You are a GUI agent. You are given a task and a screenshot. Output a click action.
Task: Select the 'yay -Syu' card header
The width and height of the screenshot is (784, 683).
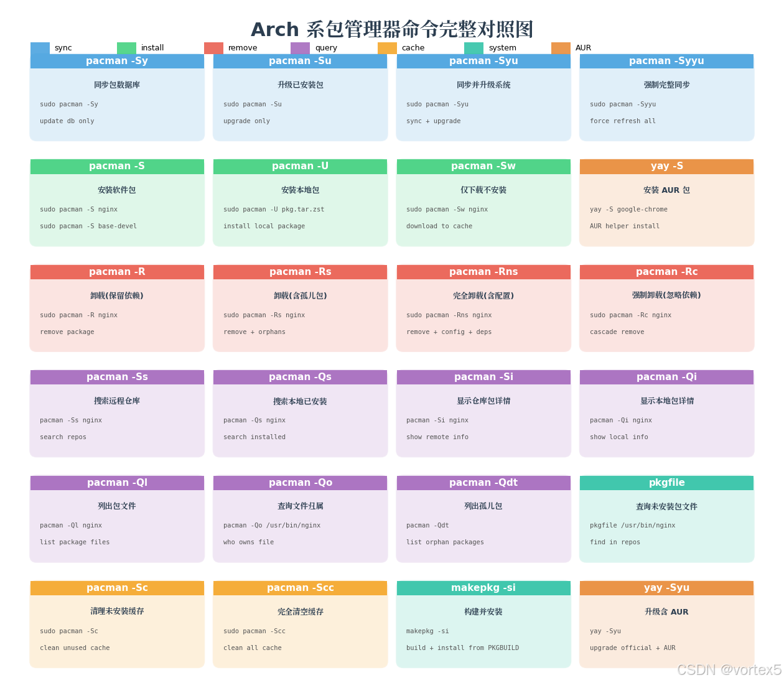(666, 588)
